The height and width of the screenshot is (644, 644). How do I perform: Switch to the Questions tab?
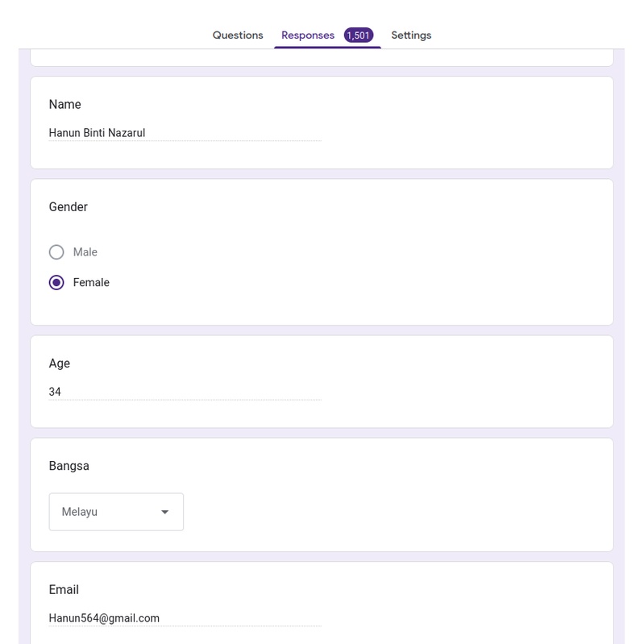(x=238, y=35)
